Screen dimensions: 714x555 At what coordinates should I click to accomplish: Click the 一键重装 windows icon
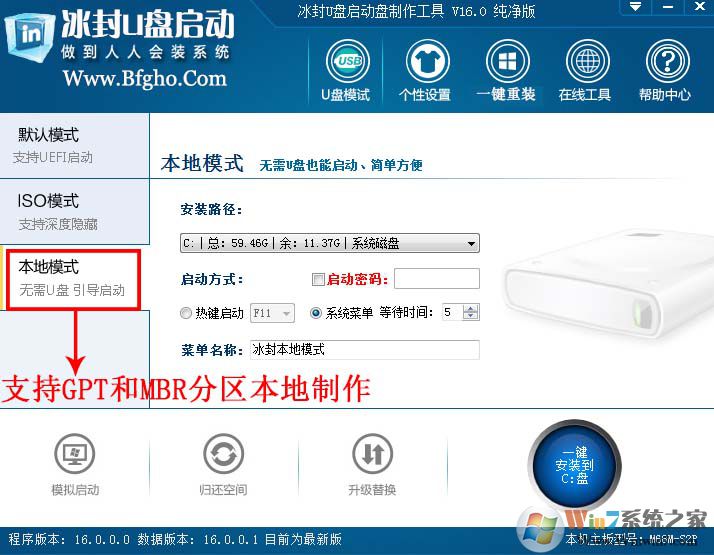click(x=507, y=61)
